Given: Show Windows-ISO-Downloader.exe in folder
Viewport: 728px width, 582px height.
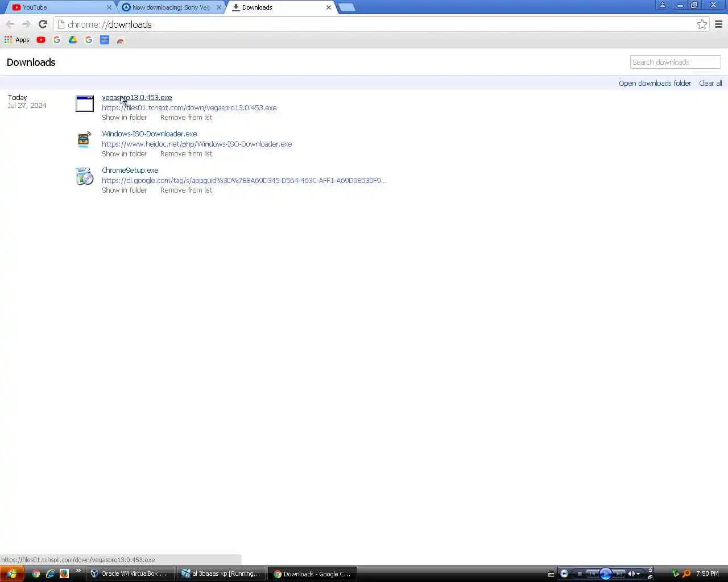Looking at the screenshot, I should pos(124,153).
